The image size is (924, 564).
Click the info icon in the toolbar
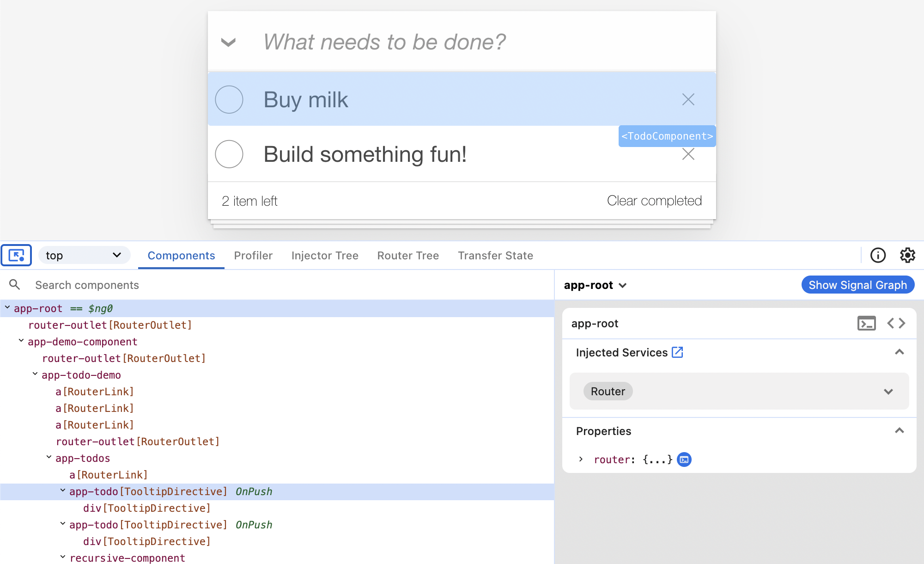tap(878, 255)
